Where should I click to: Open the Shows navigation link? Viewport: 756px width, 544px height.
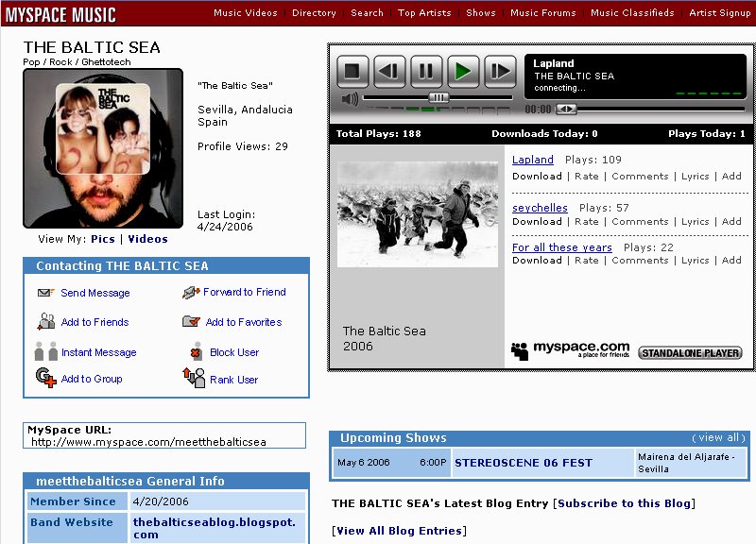click(x=481, y=13)
